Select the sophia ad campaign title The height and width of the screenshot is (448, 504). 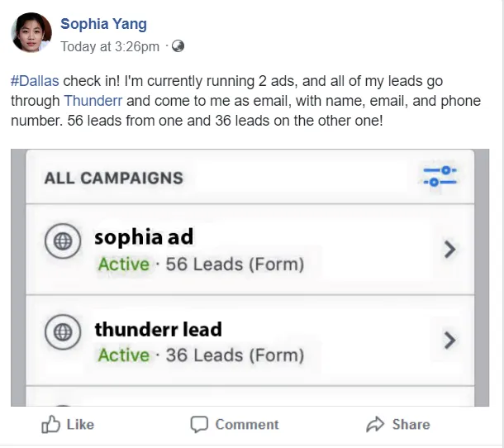[144, 238]
